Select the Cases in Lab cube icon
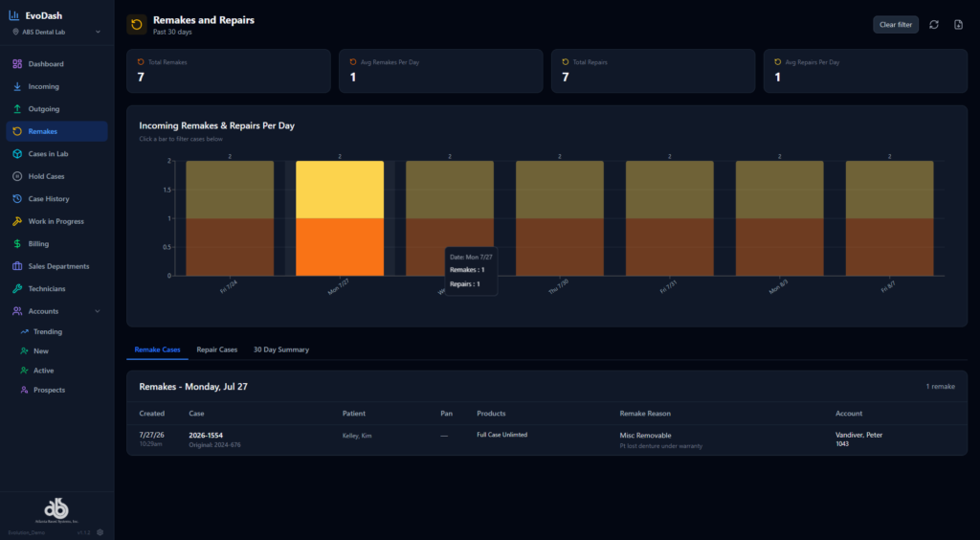 point(17,154)
